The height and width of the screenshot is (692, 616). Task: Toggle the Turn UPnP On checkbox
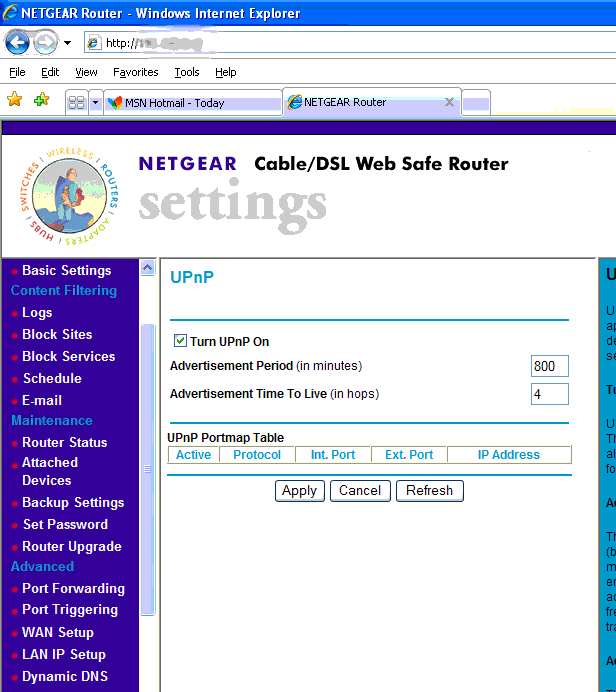point(180,341)
